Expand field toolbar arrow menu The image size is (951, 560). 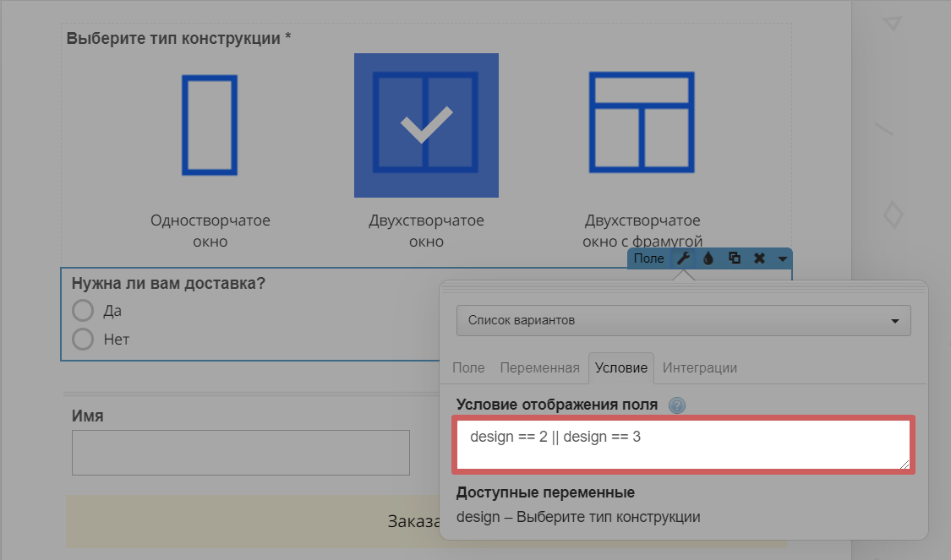tap(783, 258)
